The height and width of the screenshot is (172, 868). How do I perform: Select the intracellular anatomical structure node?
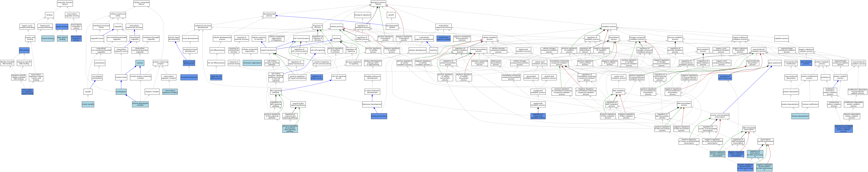click(x=134, y=27)
